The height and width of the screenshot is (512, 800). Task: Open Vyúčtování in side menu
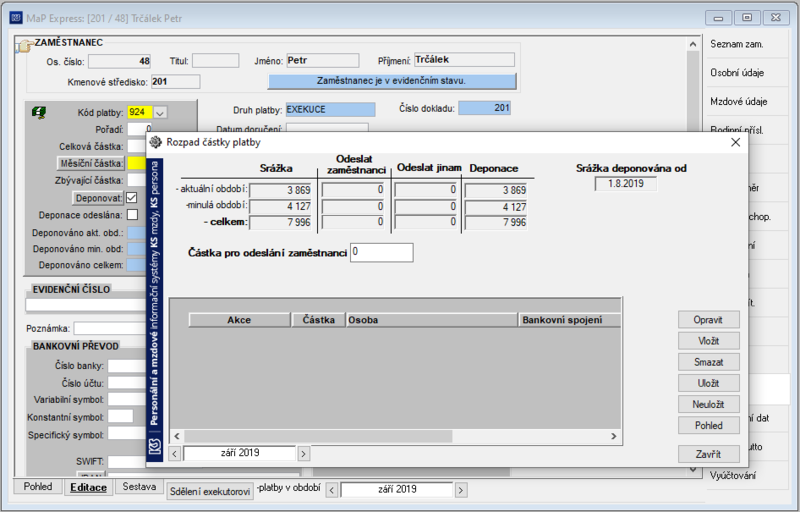coord(733,475)
